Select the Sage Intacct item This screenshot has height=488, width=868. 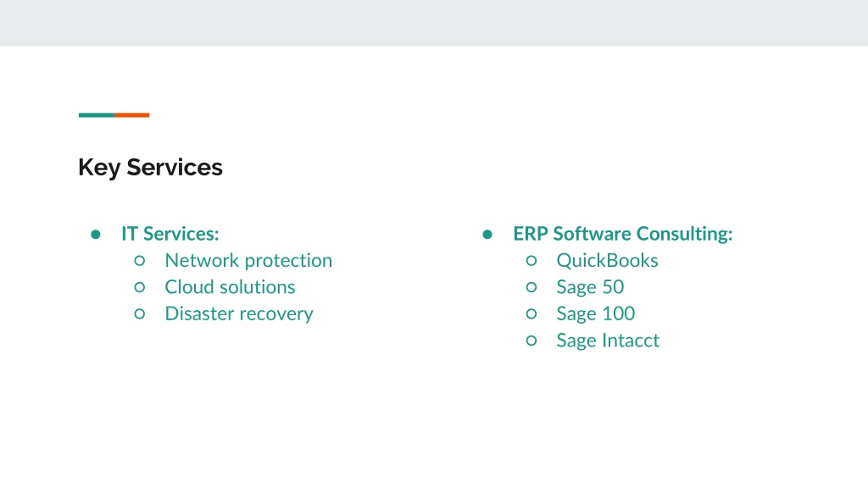(x=608, y=341)
